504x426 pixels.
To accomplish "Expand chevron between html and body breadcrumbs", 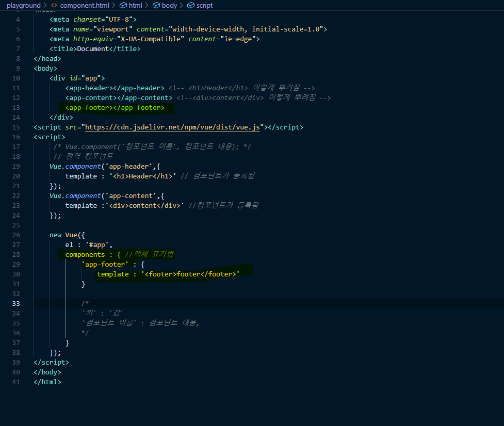I will (147, 6).
